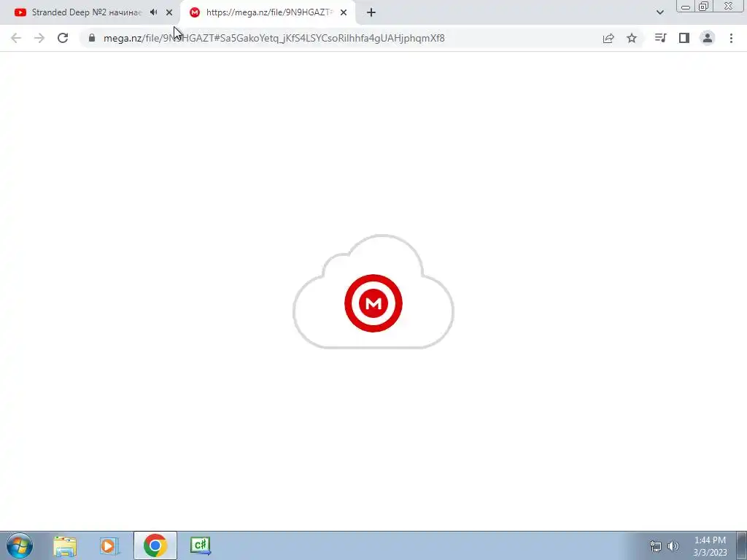The width and height of the screenshot is (747, 560).
Task: Click the MEGA favicon on second tab
Action: [194, 12]
